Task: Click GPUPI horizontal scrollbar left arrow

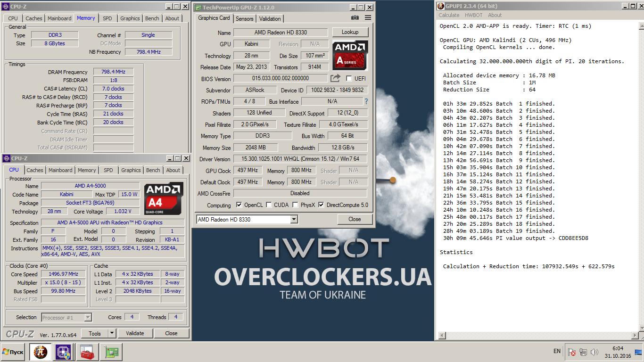Action: coord(442,336)
